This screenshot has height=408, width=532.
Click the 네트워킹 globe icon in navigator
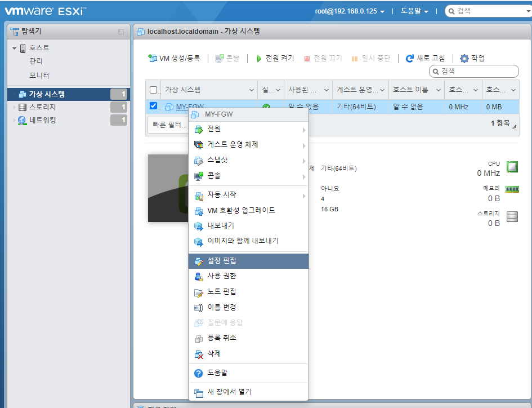[x=22, y=120]
